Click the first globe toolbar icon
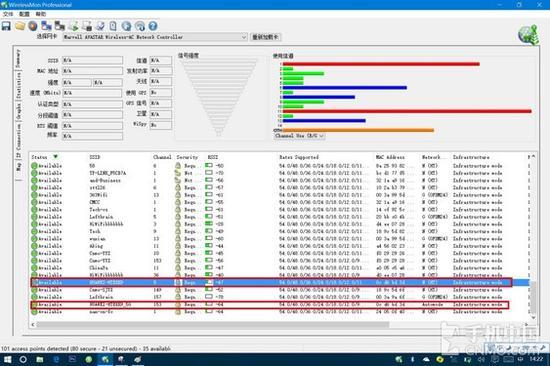Screen dimensions: 550x366 tap(126, 26)
